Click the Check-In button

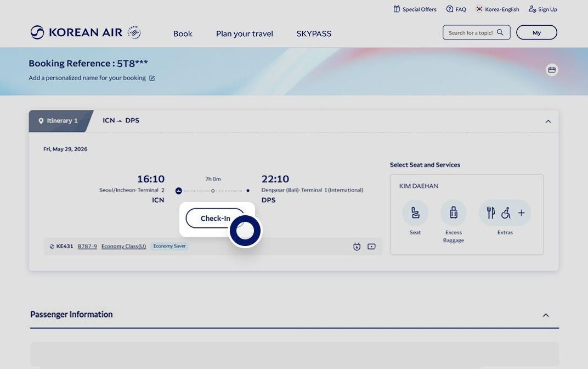[x=215, y=219]
